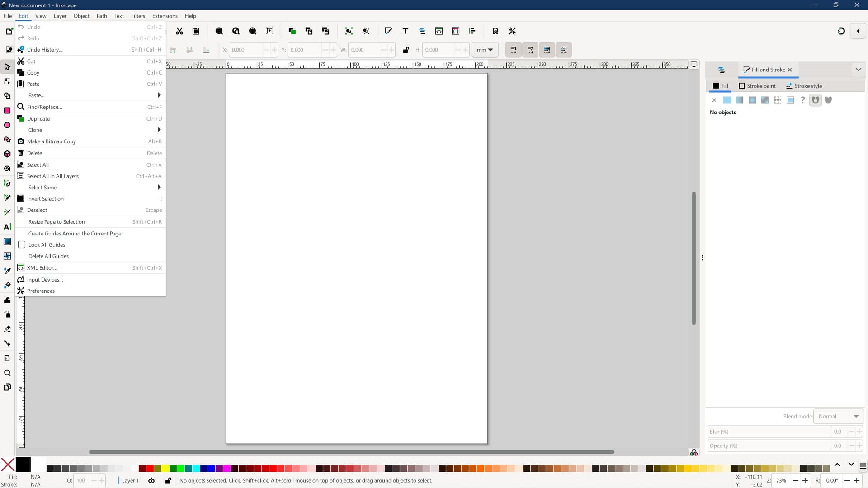Image resolution: width=868 pixels, height=488 pixels.
Task: Click the zoom in plus button
Action: pyautogui.click(x=805, y=480)
